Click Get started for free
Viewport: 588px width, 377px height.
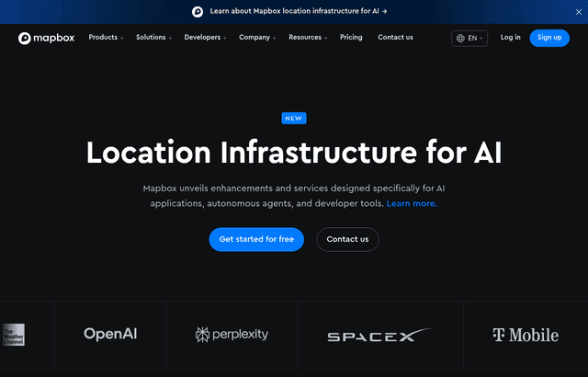pos(256,239)
